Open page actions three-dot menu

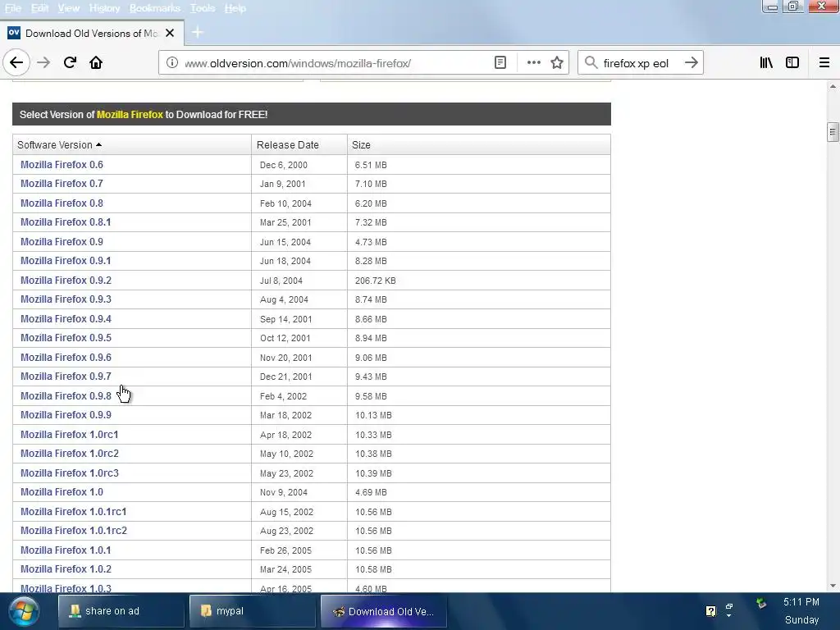533,62
